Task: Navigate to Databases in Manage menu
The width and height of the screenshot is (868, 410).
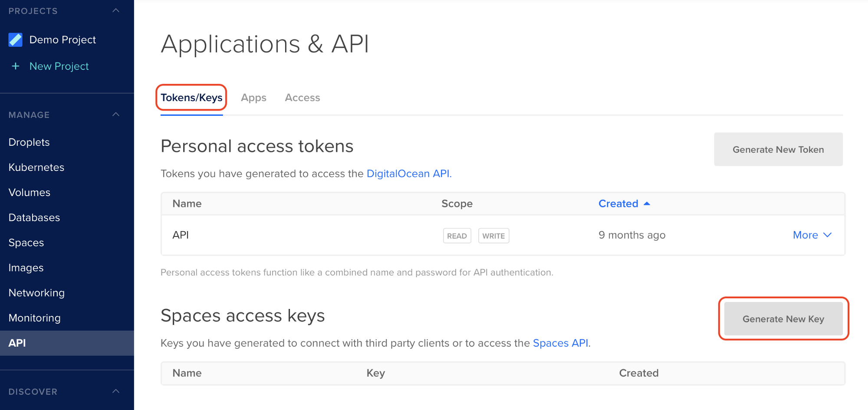Action: point(34,218)
